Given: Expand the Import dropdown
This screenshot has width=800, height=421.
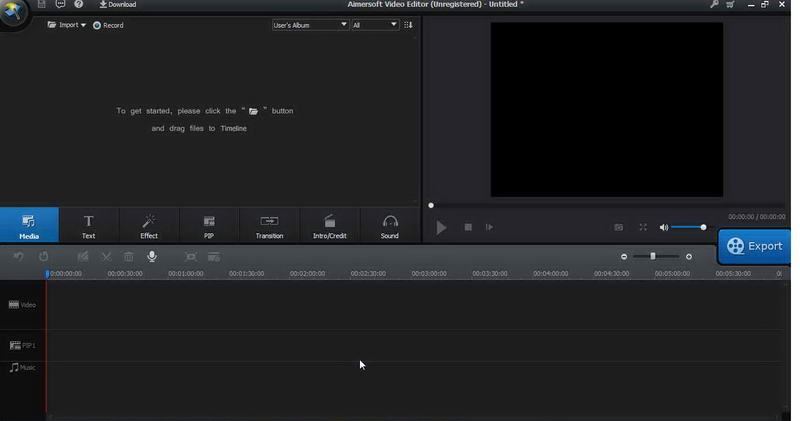Looking at the screenshot, I should (67, 25).
